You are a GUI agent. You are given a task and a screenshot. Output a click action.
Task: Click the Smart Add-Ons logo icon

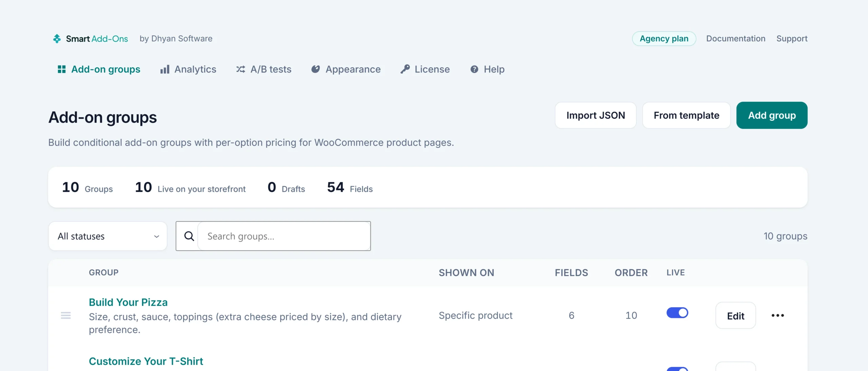[57, 39]
